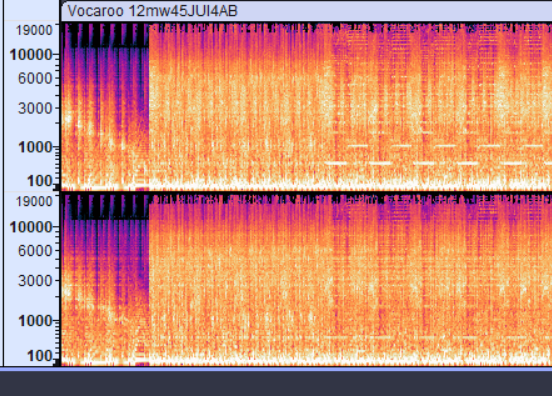552x396 pixels.
Task: Click the 100 mark on lower frequency scale
Action: pos(39,356)
